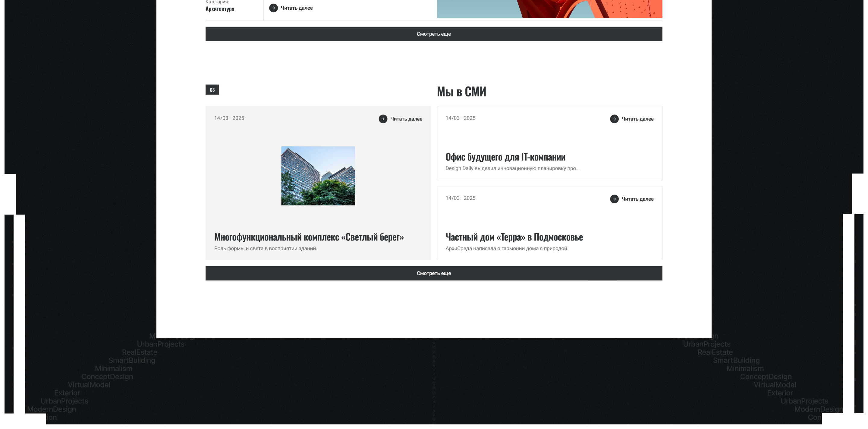The image size is (868, 429).
Task: Click Читать далее text in office card
Action: coord(637,119)
